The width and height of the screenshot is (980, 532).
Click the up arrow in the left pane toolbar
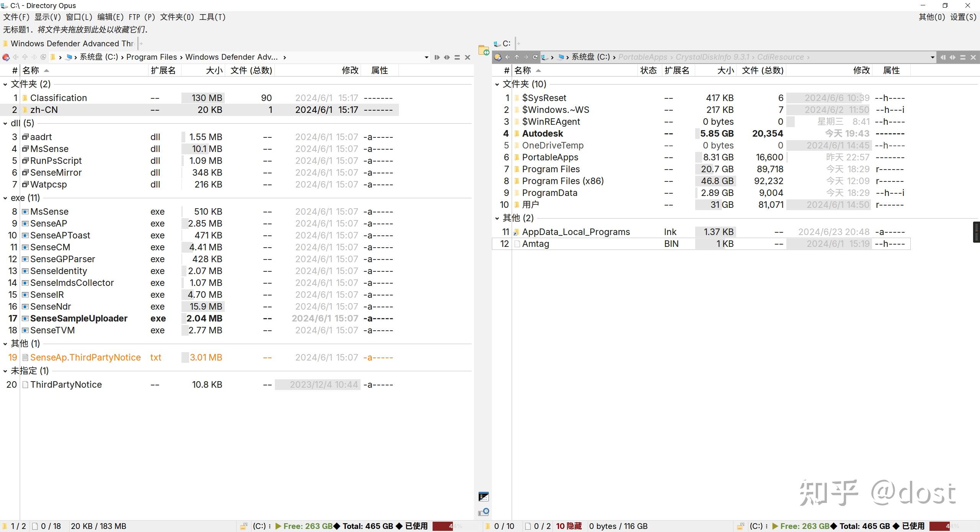pos(25,57)
